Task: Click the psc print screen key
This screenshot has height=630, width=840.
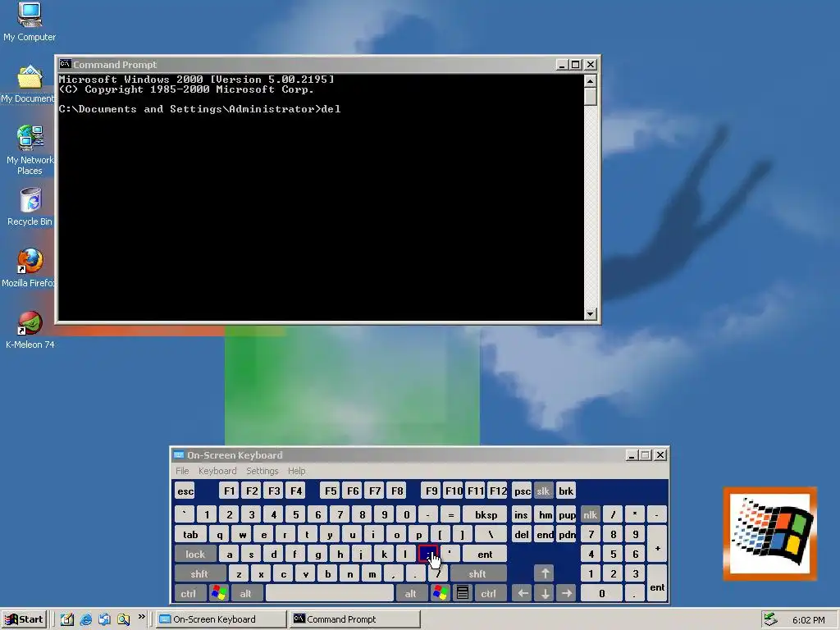Action: click(x=522, y=491)
